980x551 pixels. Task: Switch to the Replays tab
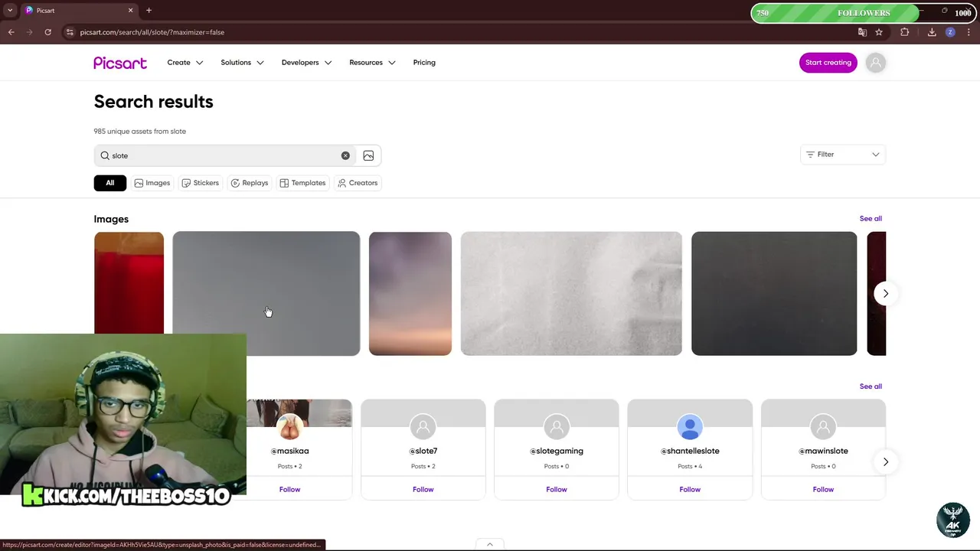(250, 183)
